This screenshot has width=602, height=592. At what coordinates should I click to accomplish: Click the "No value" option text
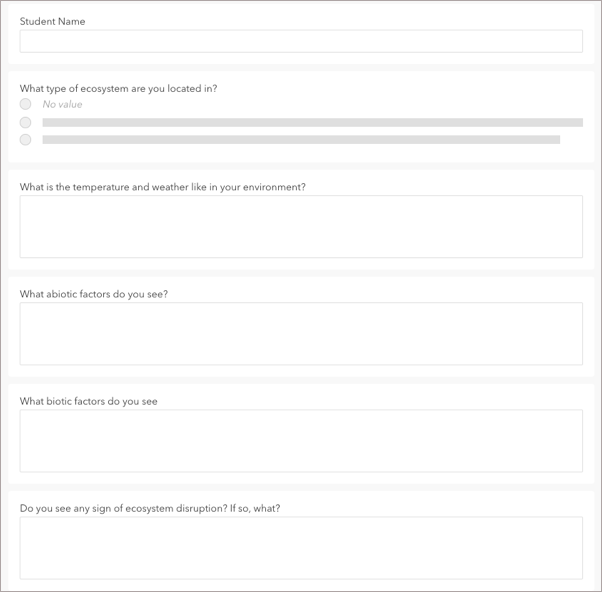[62, 104]
